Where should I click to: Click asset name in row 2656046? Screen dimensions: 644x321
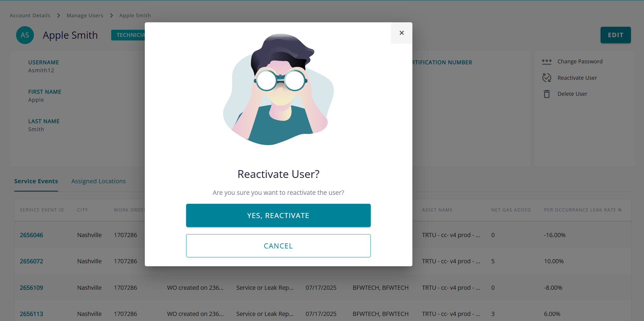pyautogui.click(x=451, y=235)
